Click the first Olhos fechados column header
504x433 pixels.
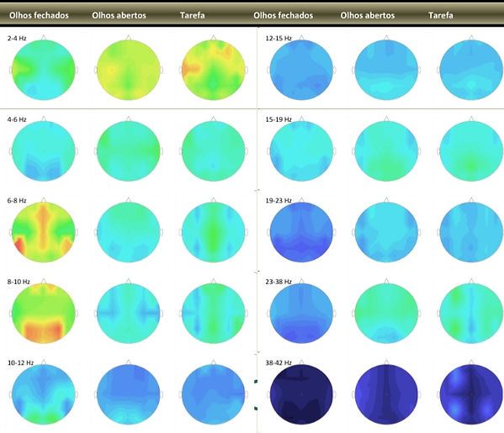39,15
